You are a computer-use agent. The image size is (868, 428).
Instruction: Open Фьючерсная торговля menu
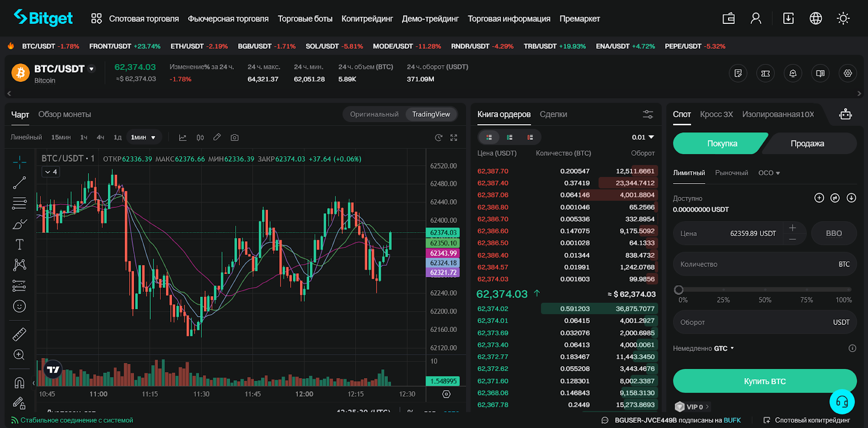click(x=228, y=18)
